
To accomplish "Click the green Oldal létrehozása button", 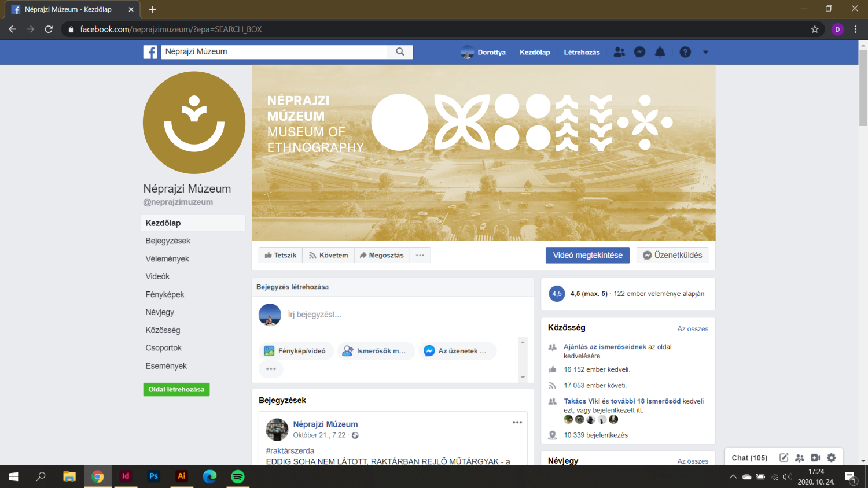I will [176, 389].
